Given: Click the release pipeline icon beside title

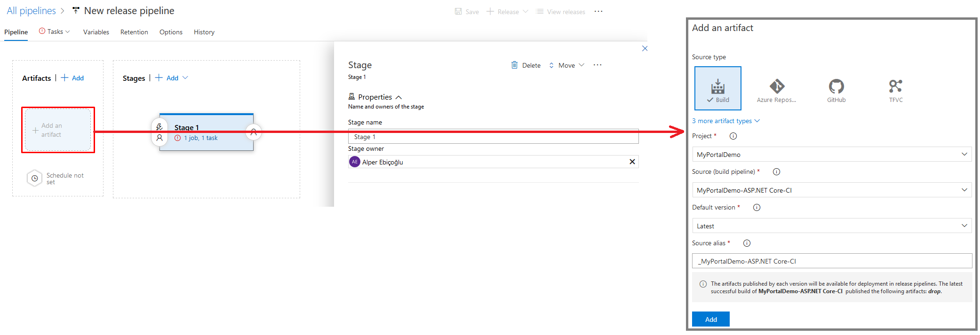Looking at the screenshot, I should click(76, 10).
